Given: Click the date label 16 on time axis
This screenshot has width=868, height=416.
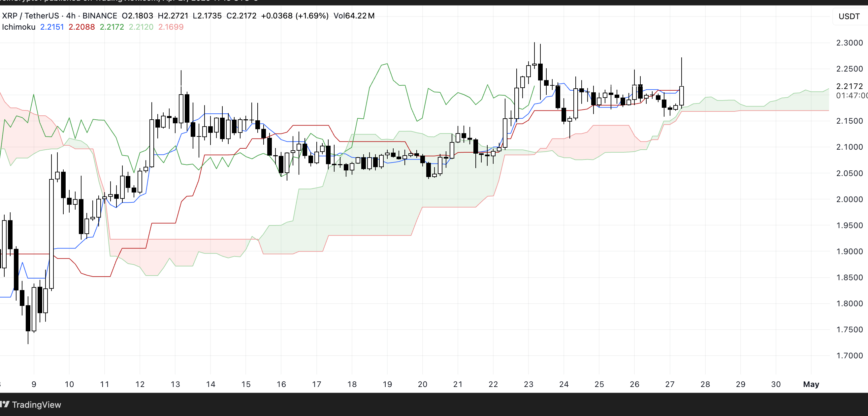Looking at the screenshot, I should [281, 384].
